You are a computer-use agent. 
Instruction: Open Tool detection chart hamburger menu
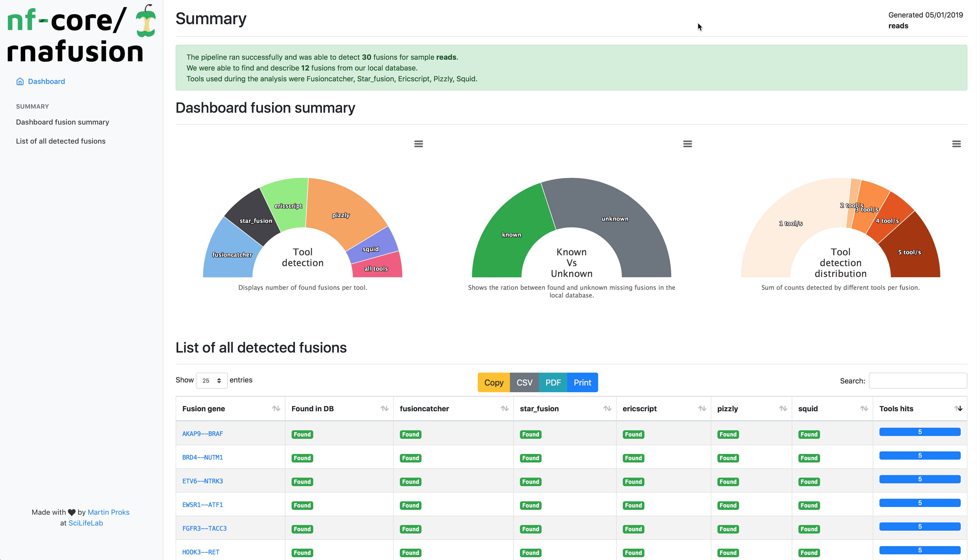tap(419, 144)
